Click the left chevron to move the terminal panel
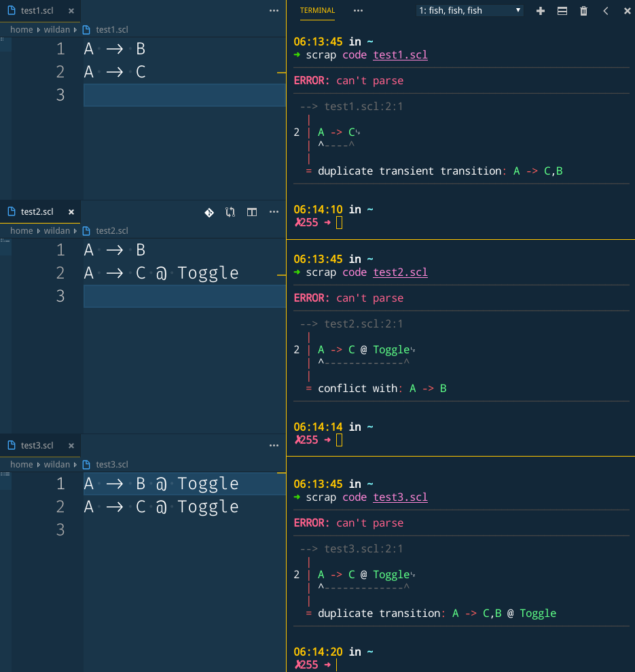This screenshot has width=635, height=672. pyautogui.click(x=605, y=11)
